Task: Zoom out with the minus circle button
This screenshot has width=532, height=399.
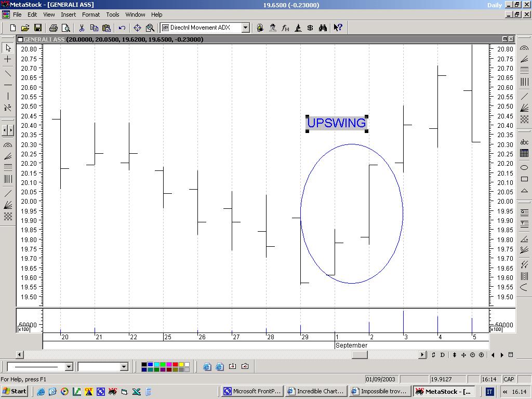Action: [472, 355]
